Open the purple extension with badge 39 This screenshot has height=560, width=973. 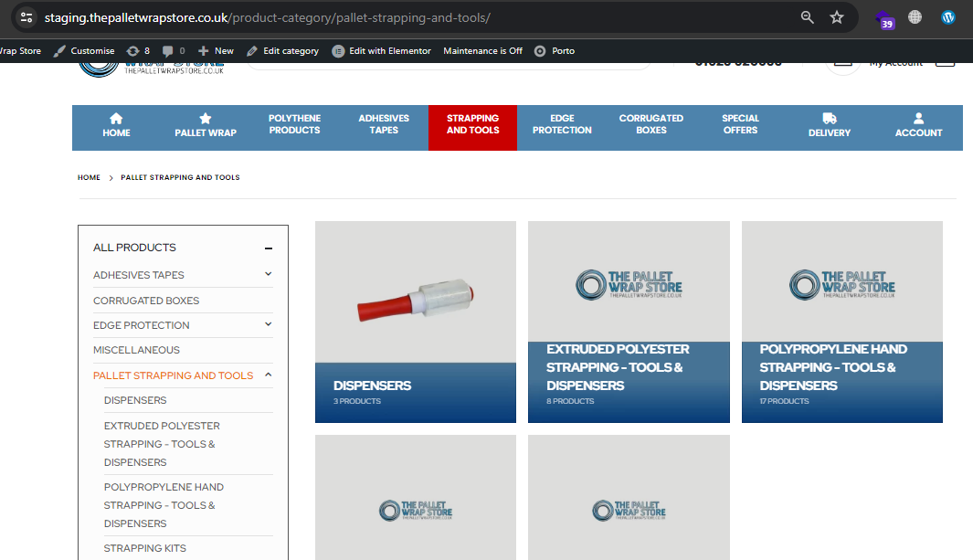point(884,19)
